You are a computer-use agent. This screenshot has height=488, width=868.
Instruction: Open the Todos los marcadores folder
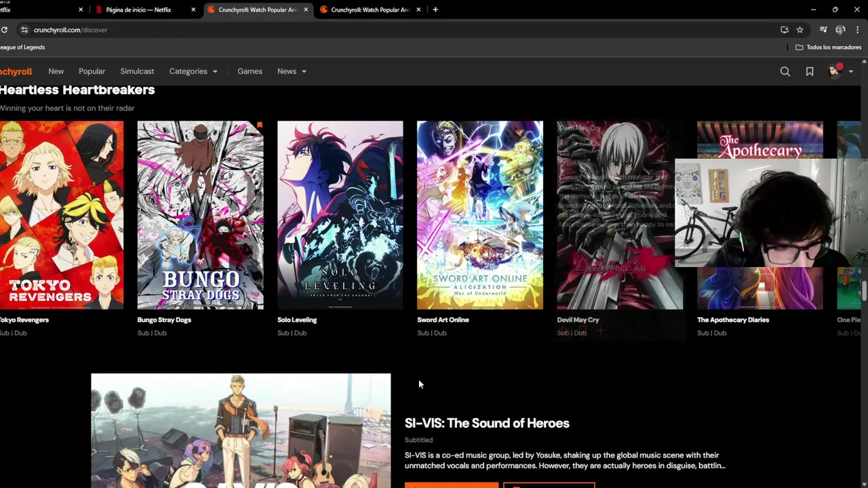(828, 47)
